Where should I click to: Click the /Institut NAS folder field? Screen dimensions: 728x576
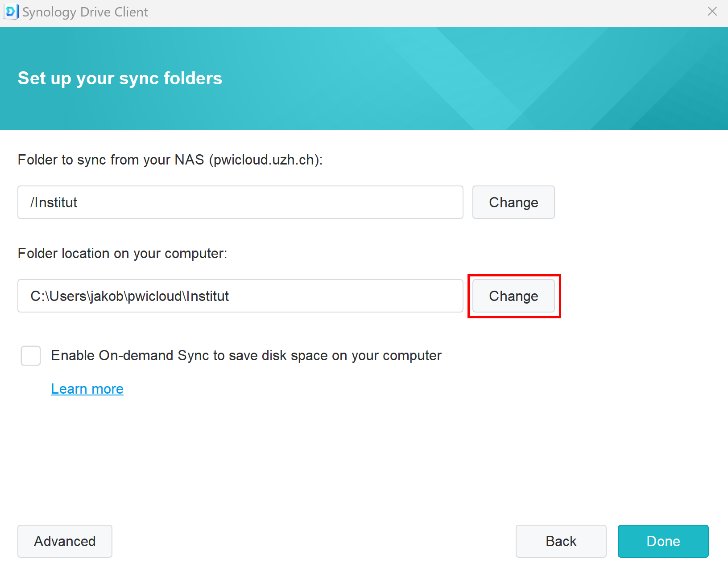coord(240,202)
